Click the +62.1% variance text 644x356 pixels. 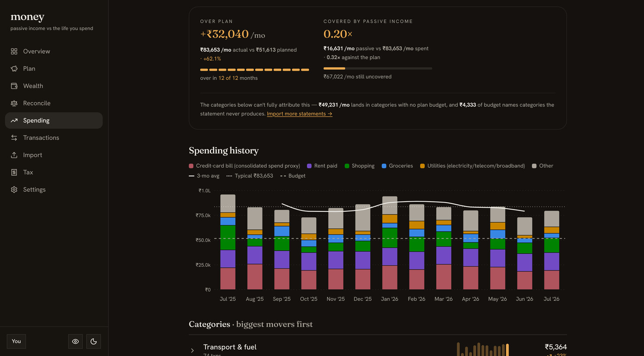[212, 59]
